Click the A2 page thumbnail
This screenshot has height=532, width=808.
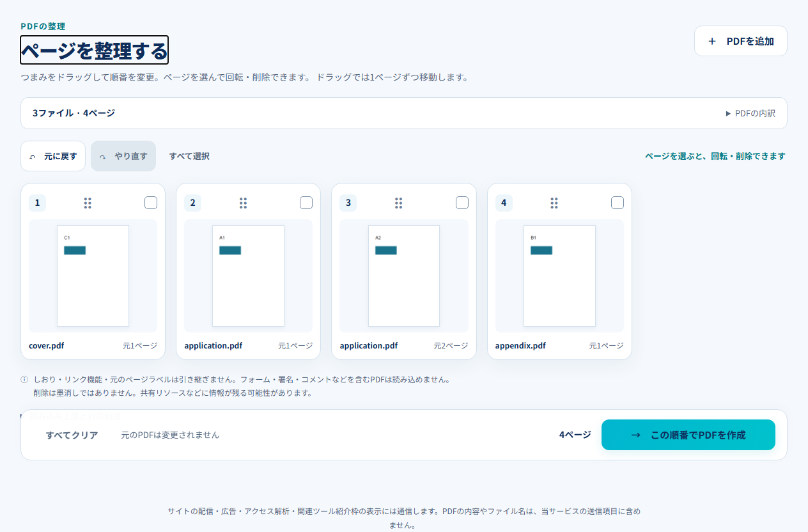[404, 276]
